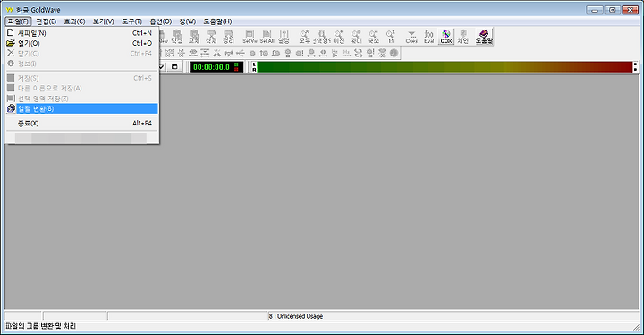Click the status text 파일의 그룹 변환 및 처리
This screenshot has width=644, height=335.
tap(40, 326)
